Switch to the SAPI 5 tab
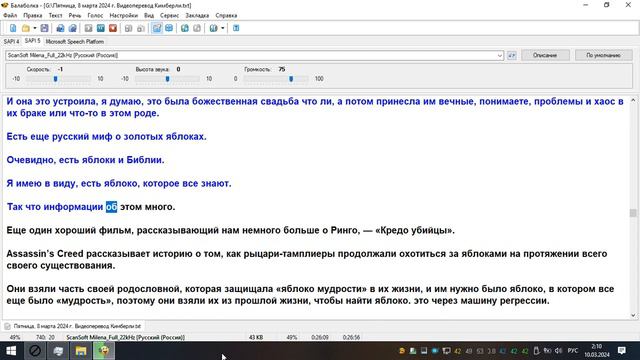The height and width of the screenshot is (360, 640). tap(32, 41)
